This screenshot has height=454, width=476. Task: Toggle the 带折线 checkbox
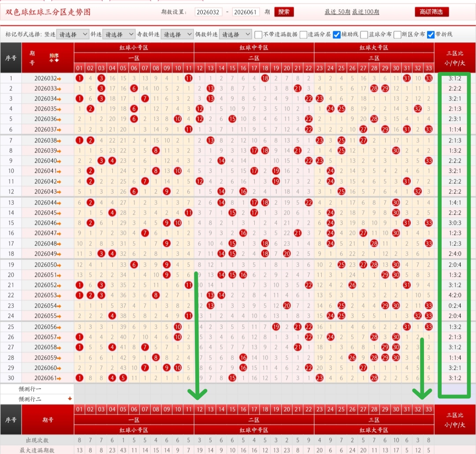point(431,35)
